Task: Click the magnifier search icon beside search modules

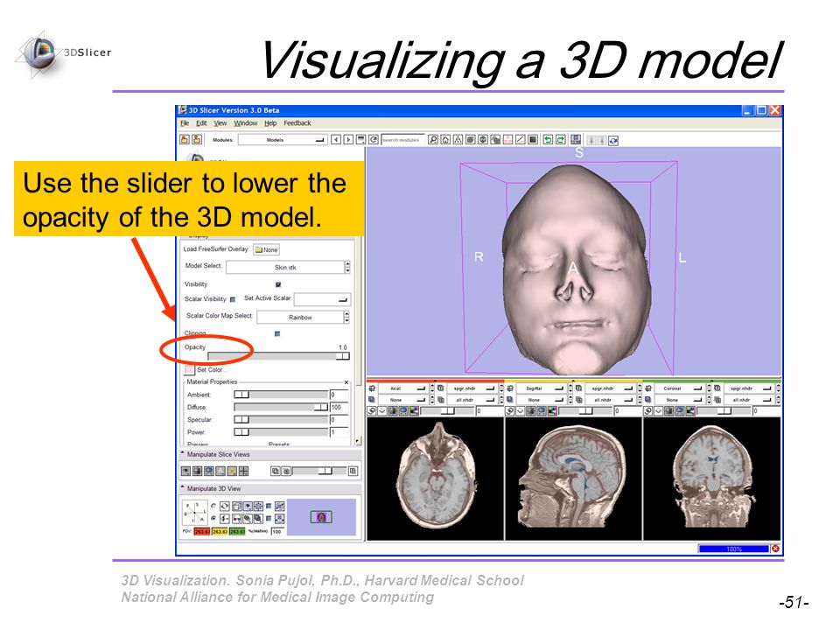Action: (x=433, y=140)
